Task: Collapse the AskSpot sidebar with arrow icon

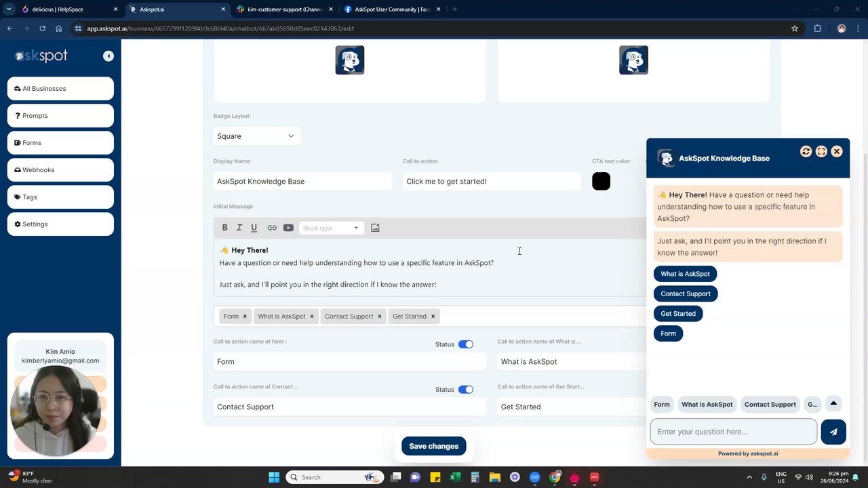Action: (108, 56)
